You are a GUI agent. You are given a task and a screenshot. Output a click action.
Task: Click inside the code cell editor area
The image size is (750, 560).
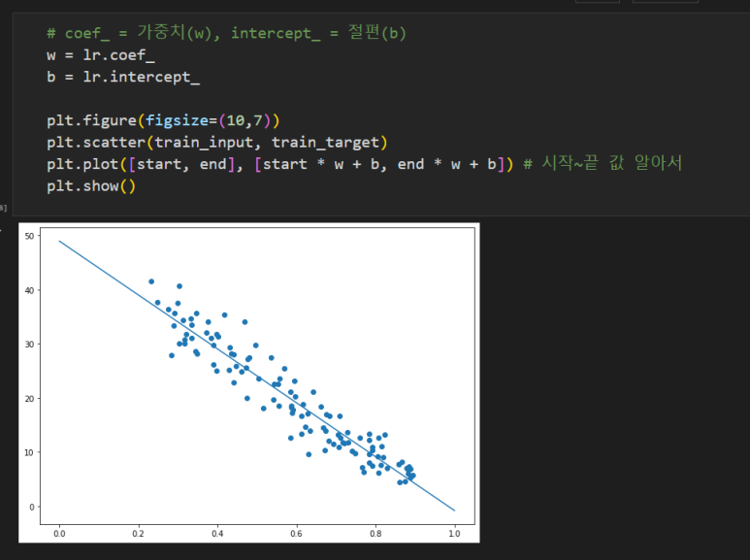pyautogui.click(x=381, y=115)
